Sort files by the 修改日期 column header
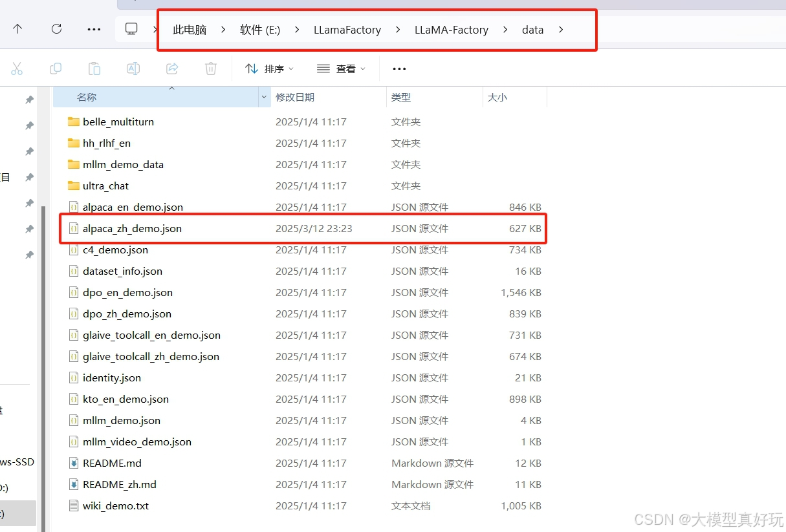Viewport: 786px width, 532px height. (329, 97)
